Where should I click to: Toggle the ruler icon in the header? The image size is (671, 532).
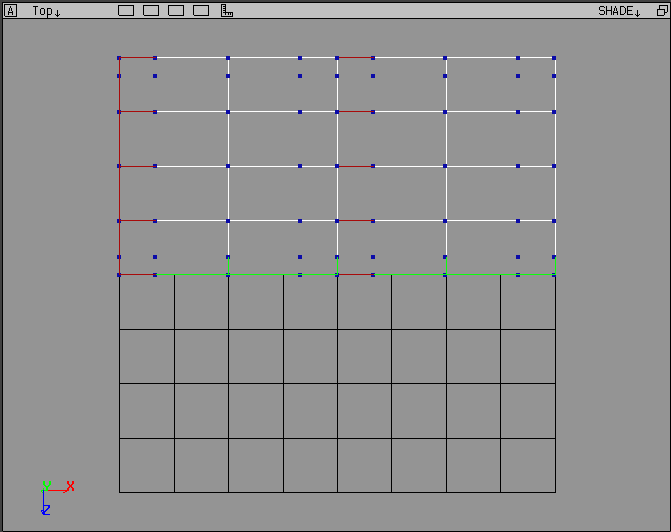227,11
